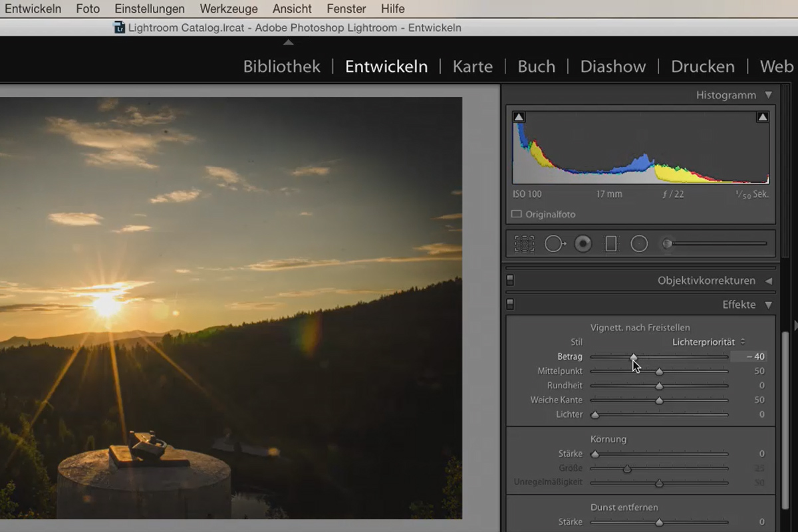
Task: Click the histogram graph
Action: [x=641, y=148]
